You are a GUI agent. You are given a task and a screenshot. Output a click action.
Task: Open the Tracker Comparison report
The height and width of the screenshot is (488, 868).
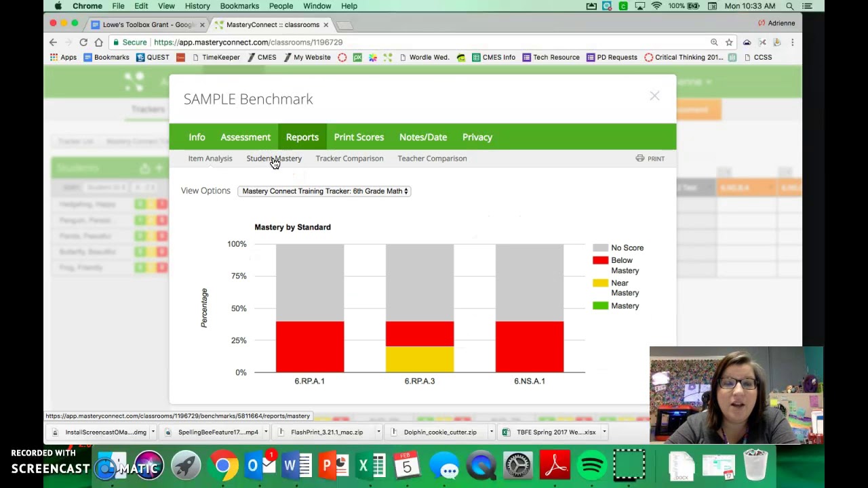pos(349,159)
